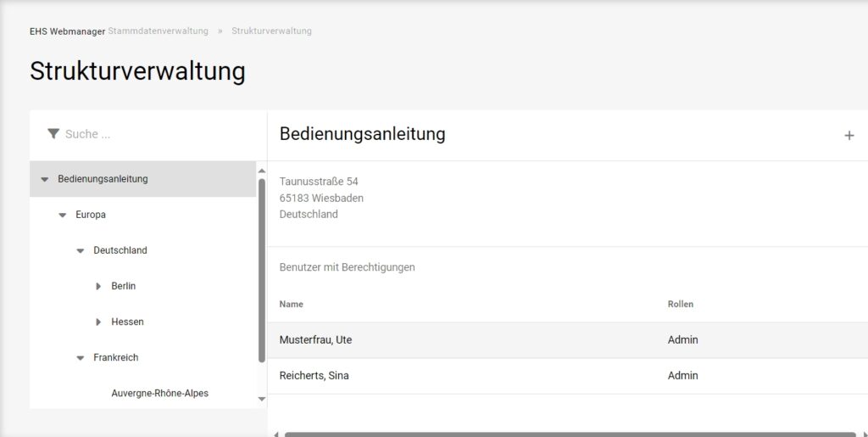The image size is (868, 437).
Task: Collapse the Frankreich tree node
Action: tap(81, 358)
